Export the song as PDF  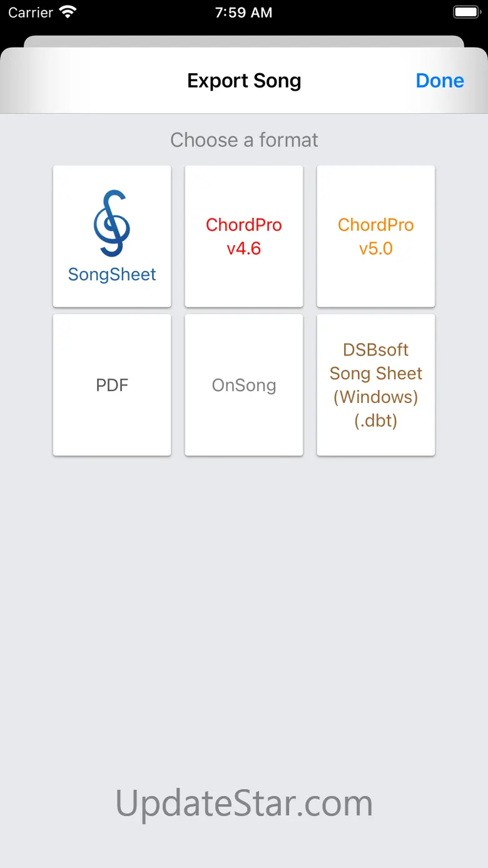(x=112, y=385)
